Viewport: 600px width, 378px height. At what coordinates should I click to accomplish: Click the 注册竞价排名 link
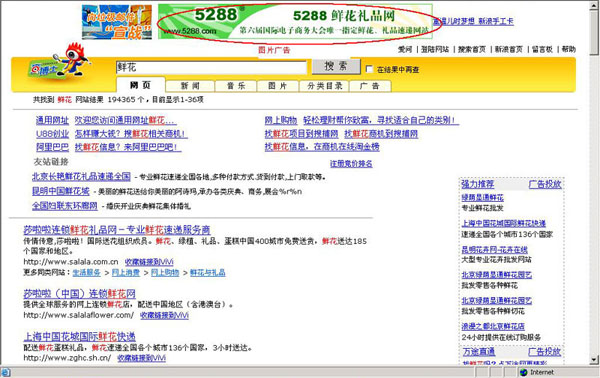[351, 164]
